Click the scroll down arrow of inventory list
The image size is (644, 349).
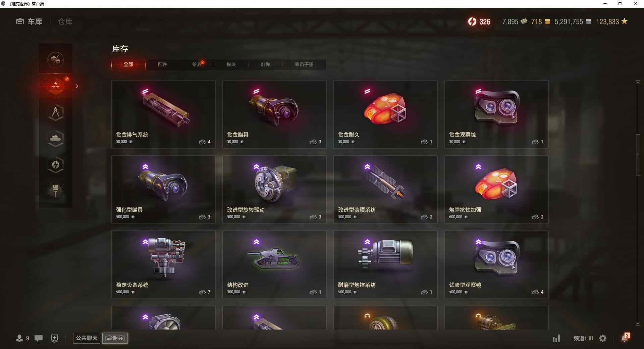638,324
